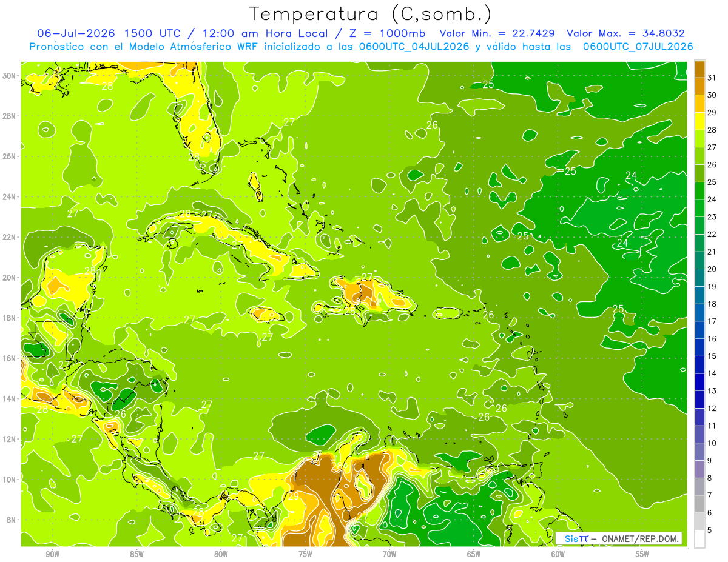This screenshot has height=562, width=728.
Task: Click the color bar label "13"
Action: (x=712, y=391)
